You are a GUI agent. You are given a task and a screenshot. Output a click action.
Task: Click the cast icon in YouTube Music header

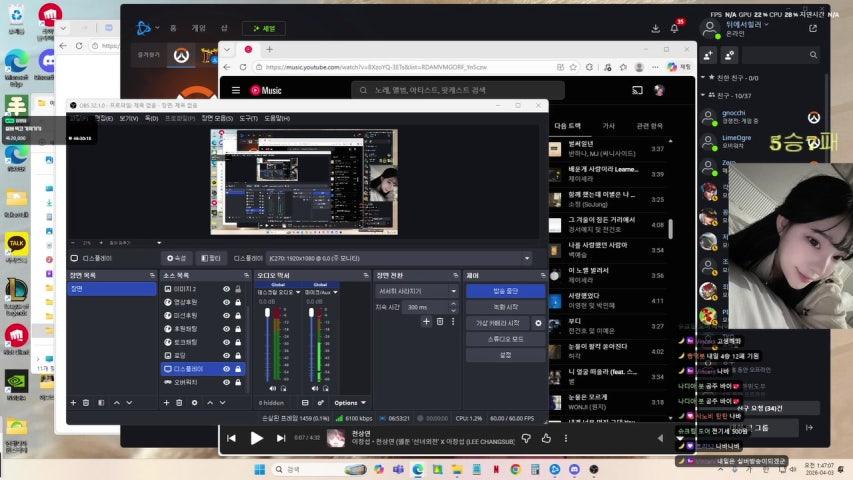tap(637, 90)
